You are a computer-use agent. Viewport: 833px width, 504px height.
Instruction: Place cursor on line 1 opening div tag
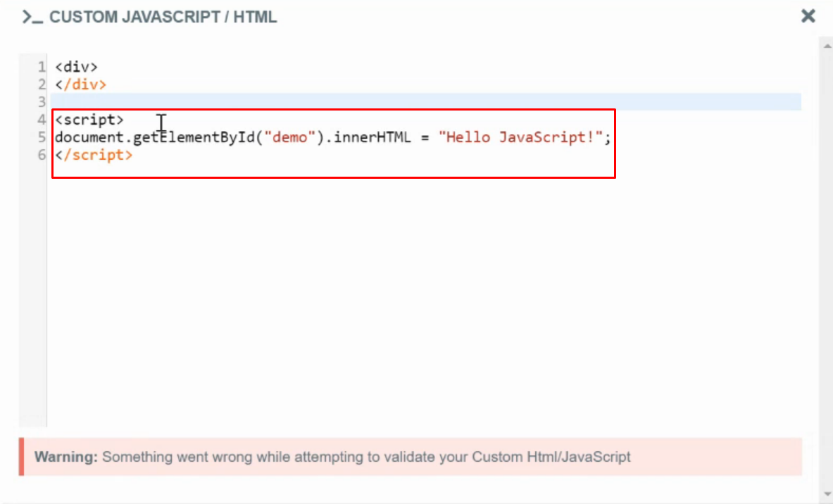(77, 67)
